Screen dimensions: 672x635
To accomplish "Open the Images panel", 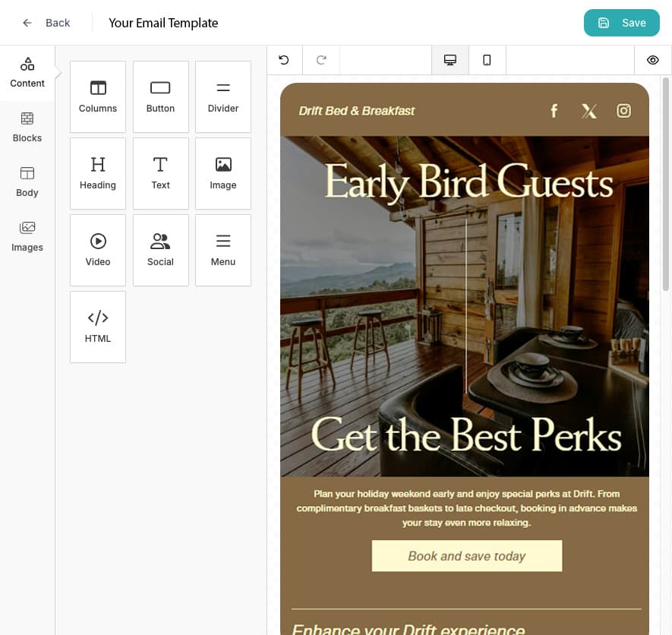I will click(x=27, y=236).
